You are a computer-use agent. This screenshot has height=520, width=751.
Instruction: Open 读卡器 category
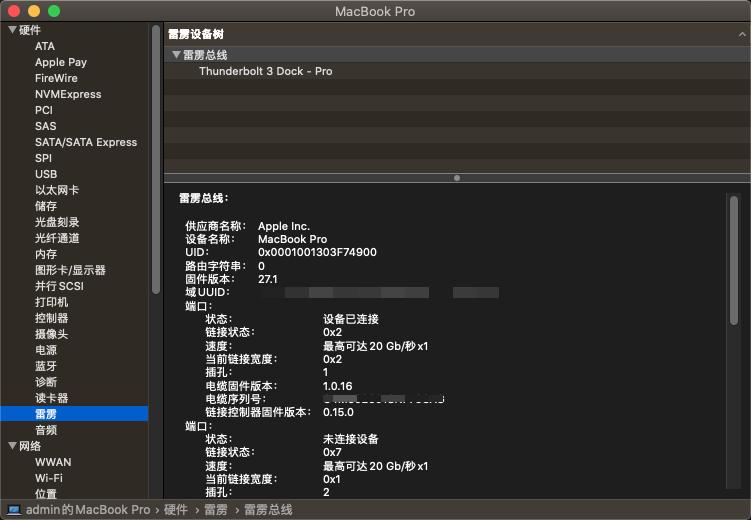click(51, 398)
